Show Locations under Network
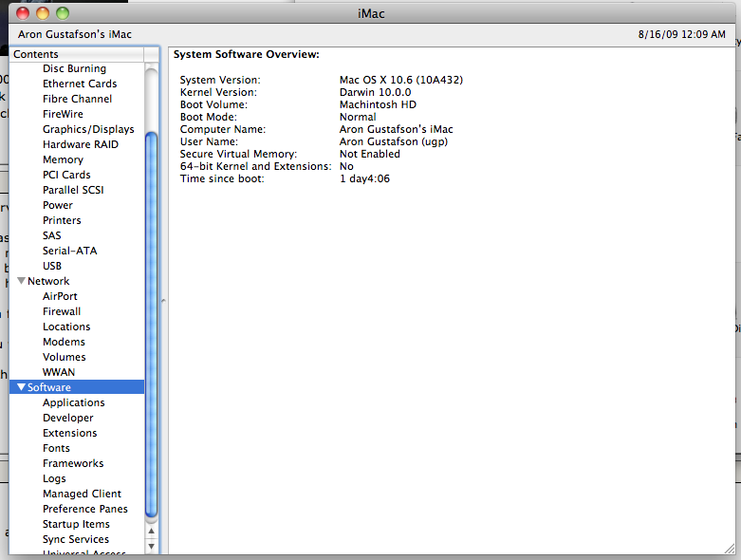 click(66, 327)
